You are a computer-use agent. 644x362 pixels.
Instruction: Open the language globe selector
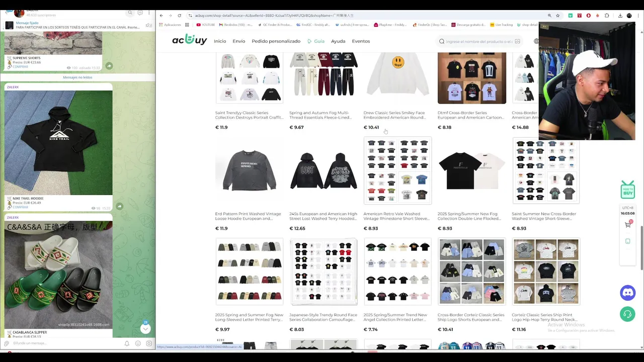pos(536,41)
